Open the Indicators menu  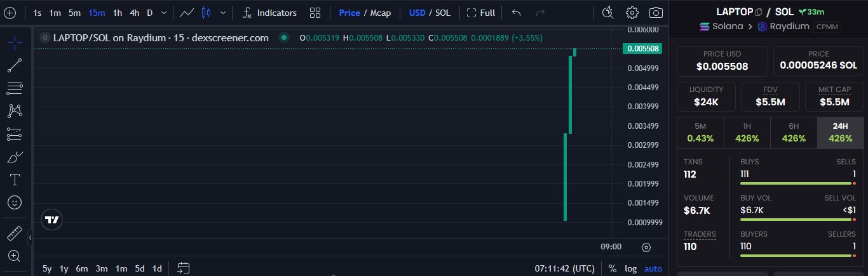pyautogui.click(x=269, y=13)
